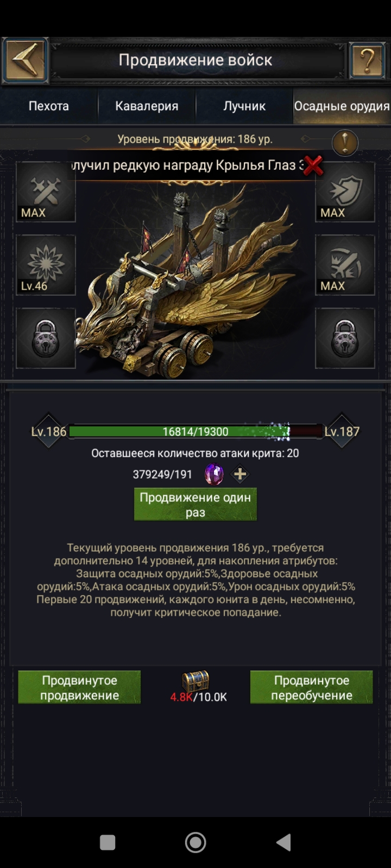Click the exclamation mark info icon
The image size is (391, 868).
click(345, 143)
